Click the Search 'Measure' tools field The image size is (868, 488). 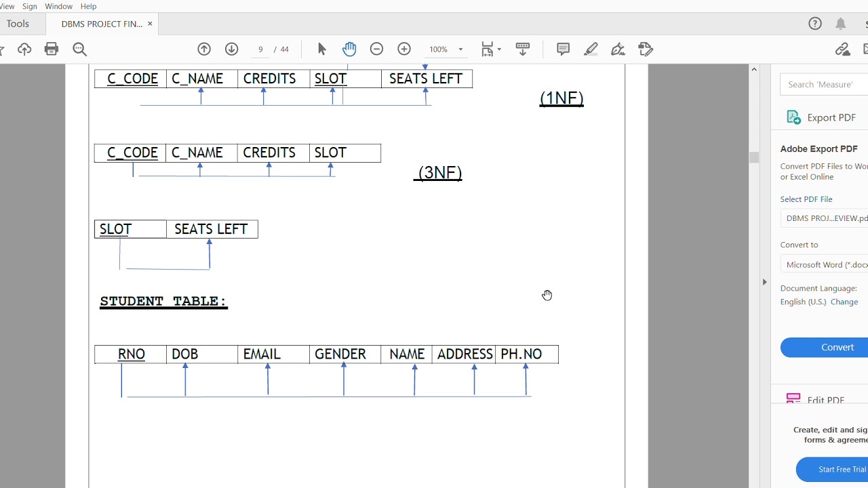click(825, 84)
